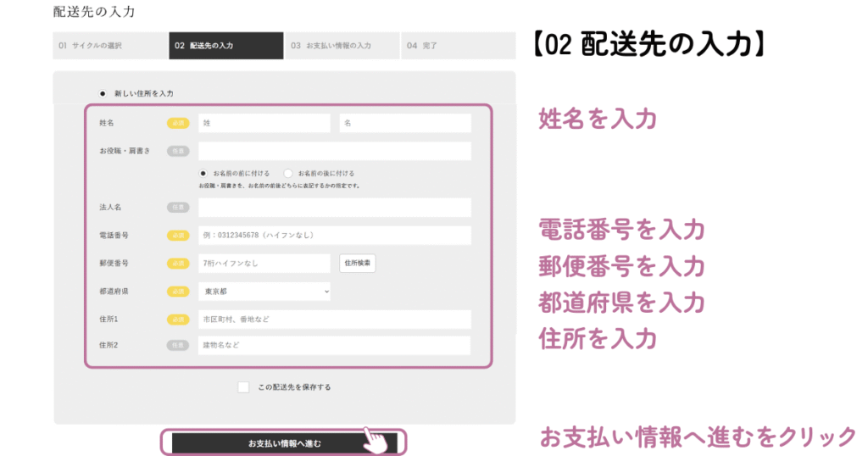Click the hand pointer cursor icon
This screenshot has height=456, width=868.
pos(375,440)
